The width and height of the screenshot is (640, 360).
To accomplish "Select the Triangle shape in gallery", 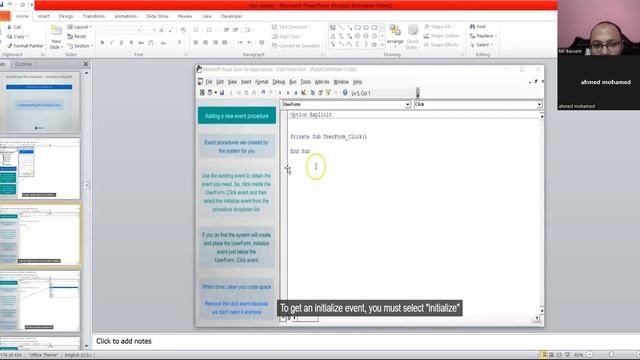I will [333, 36].
